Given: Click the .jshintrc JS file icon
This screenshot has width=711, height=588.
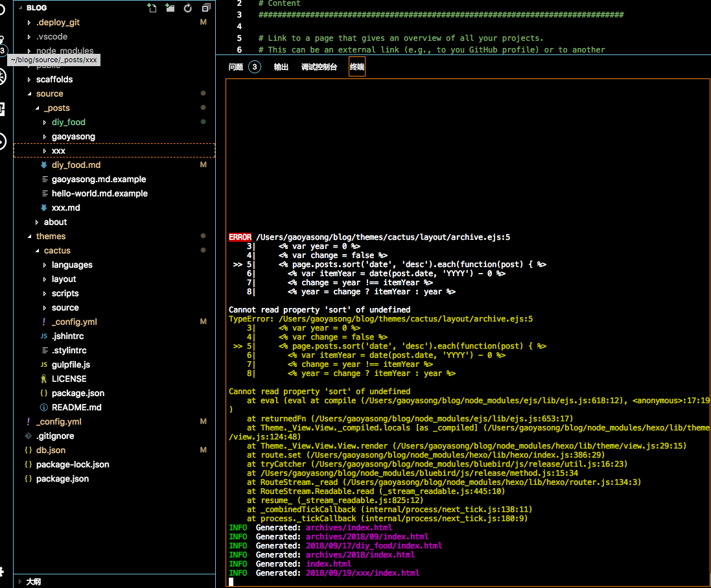Looking at the screenshot, I should click(x=44, y=336).
